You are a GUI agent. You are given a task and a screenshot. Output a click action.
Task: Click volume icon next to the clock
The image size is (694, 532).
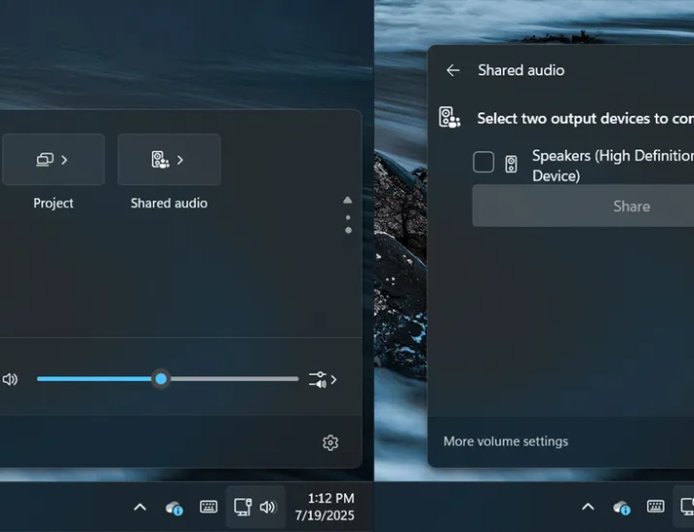point(267,507)
